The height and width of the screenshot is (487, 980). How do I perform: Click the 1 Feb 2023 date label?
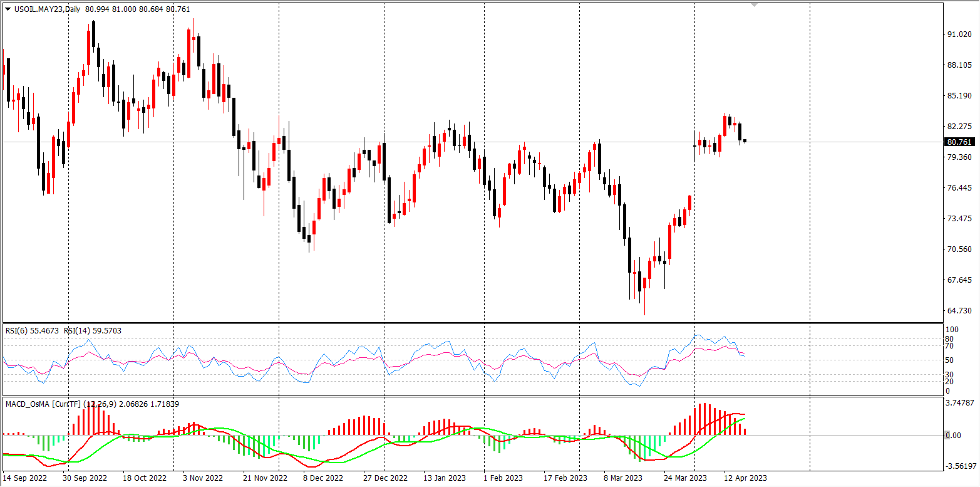click(504, 478)
